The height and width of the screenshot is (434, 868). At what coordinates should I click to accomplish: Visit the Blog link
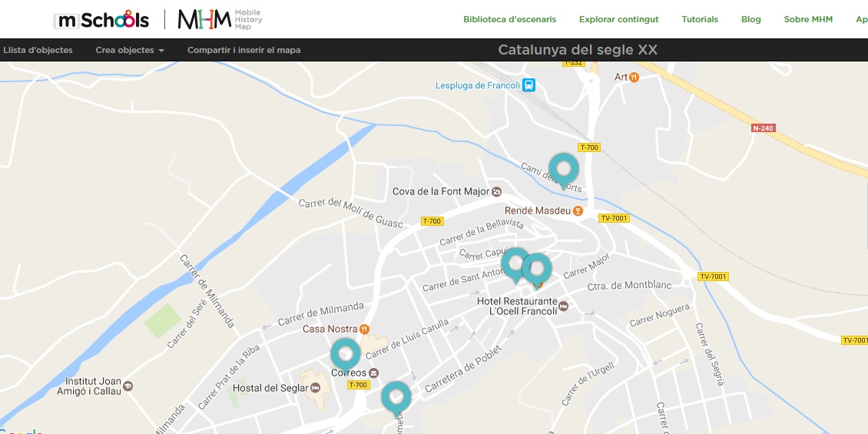[x=751, y=19]
